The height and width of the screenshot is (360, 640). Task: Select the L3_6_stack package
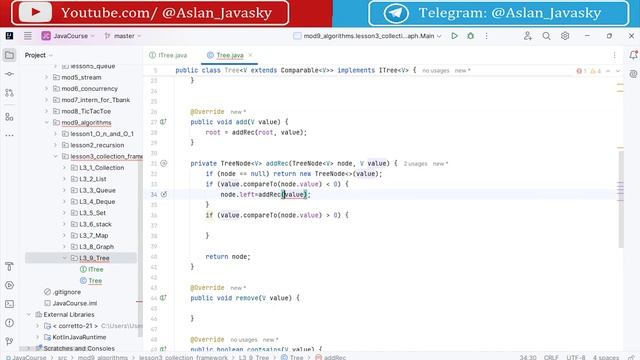coord(95,224)
